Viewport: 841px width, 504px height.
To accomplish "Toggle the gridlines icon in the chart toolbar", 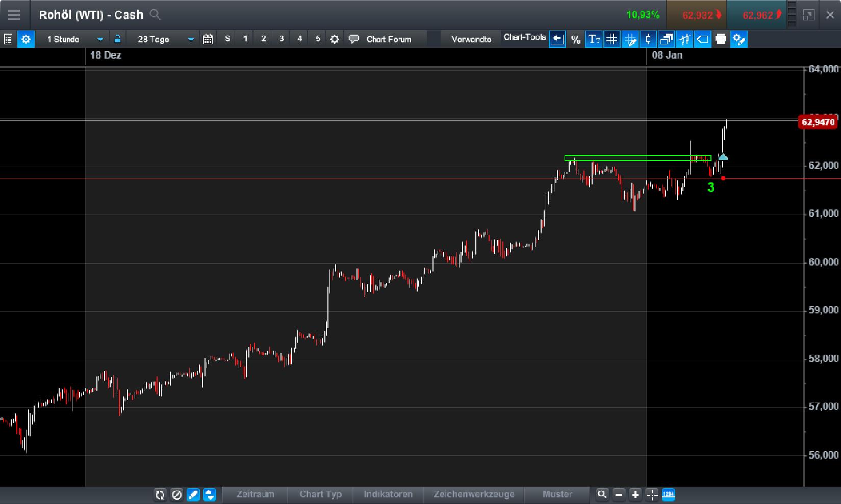I will coord(611,39).
